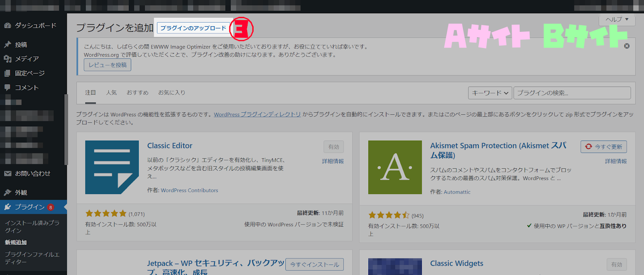Open プラグインファイルエディター submenu item
This screenshot has height=275, width=644.
[32, 258]
